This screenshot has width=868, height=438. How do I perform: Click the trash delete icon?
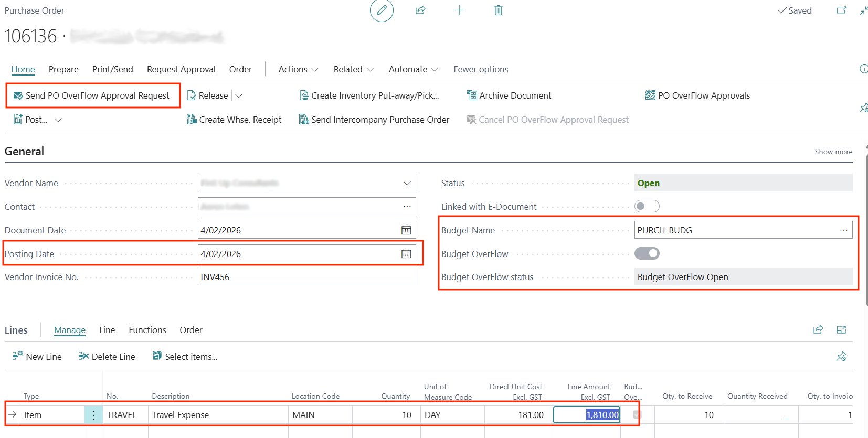(x=498, y=10)
